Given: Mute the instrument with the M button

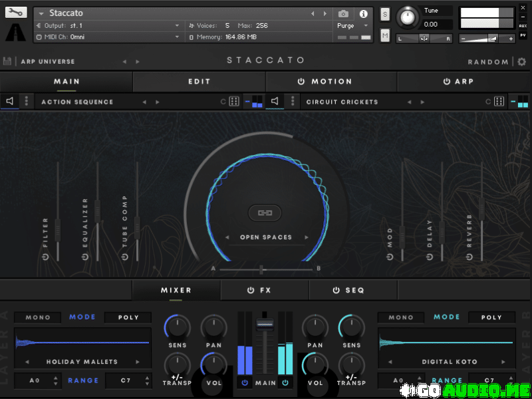Looking at the screenshot, I should [x=385, y=35].
